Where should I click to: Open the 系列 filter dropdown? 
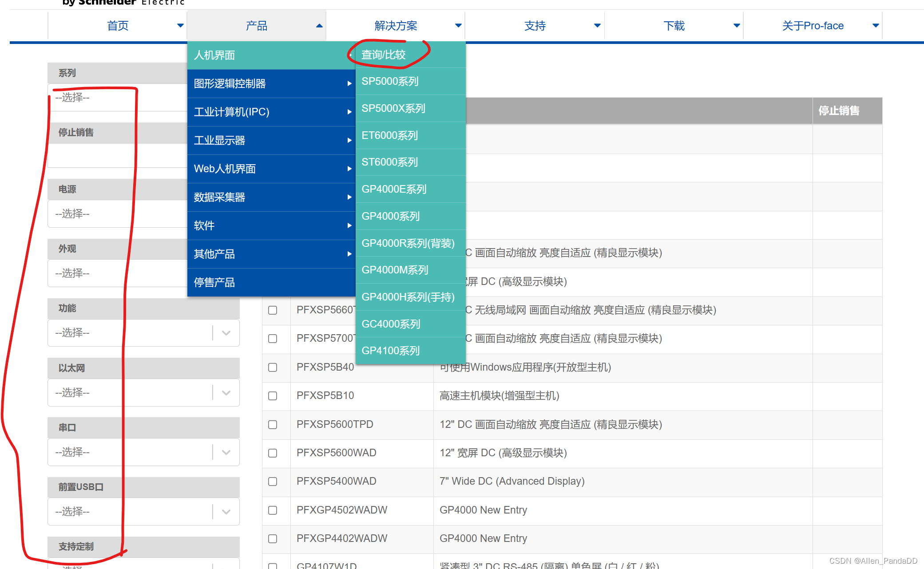(117, 97)
